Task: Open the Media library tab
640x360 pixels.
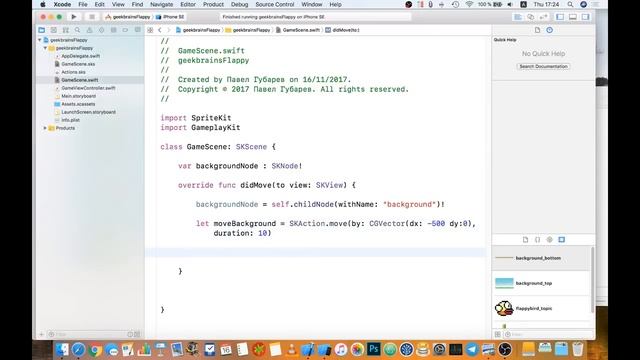Action: point(562,240)
